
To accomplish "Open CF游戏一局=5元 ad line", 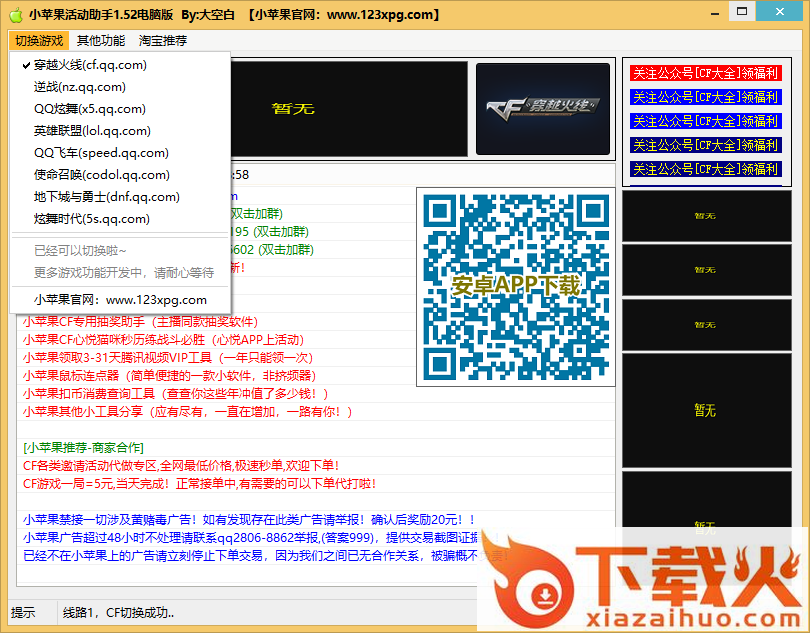I will point(199,484).
